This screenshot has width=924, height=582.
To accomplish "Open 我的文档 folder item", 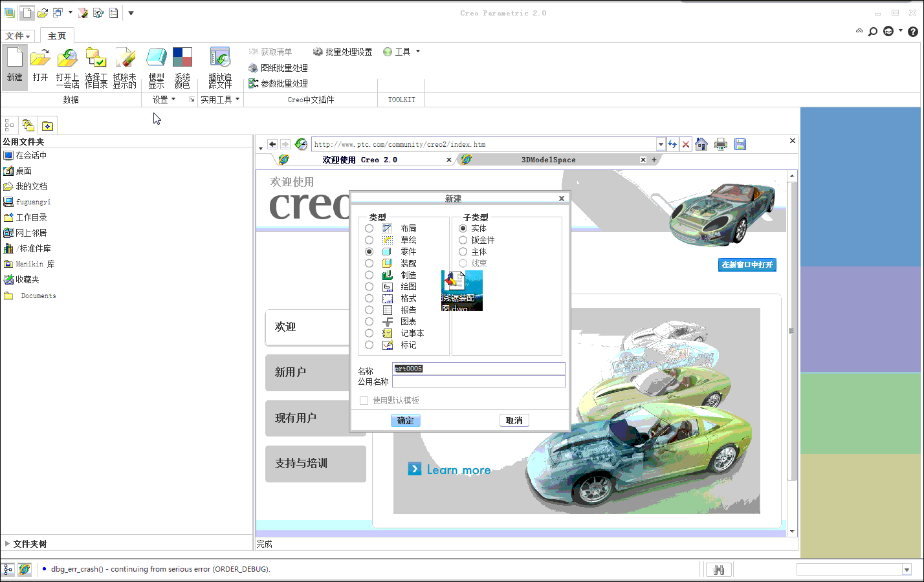I will pyautogui.click(x=25, y=186).
